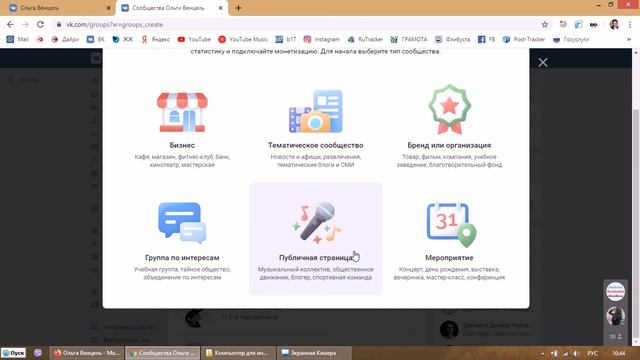Open the Дайри bookmark
640x360 pixels.
(65, 39)
